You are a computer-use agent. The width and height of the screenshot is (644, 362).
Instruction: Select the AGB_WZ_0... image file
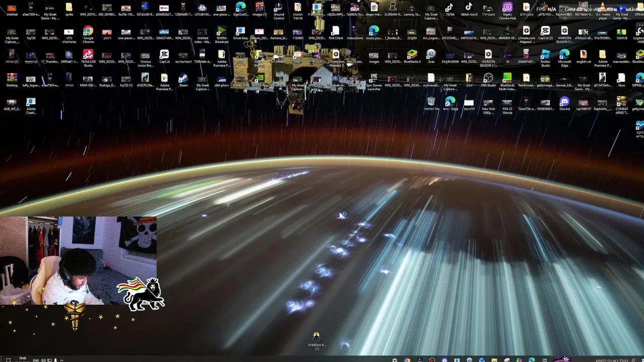12,104
